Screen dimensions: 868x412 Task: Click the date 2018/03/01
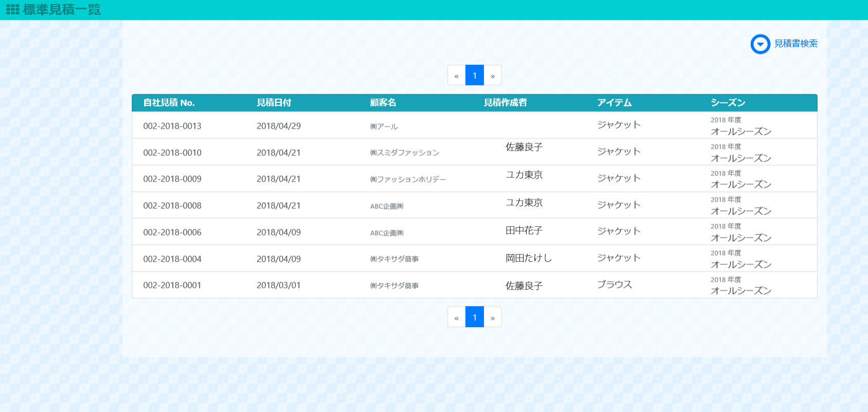(x=279, y=285)
